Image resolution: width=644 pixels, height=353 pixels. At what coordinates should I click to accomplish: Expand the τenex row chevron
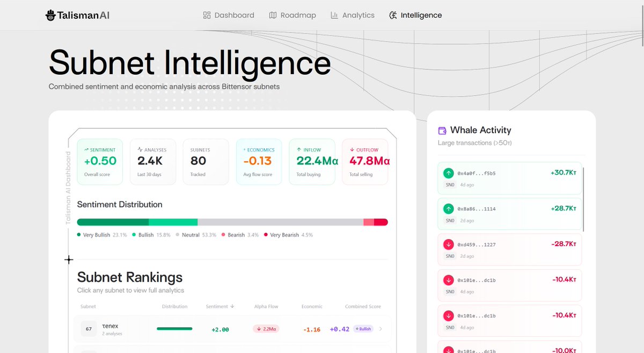(380, 329)
